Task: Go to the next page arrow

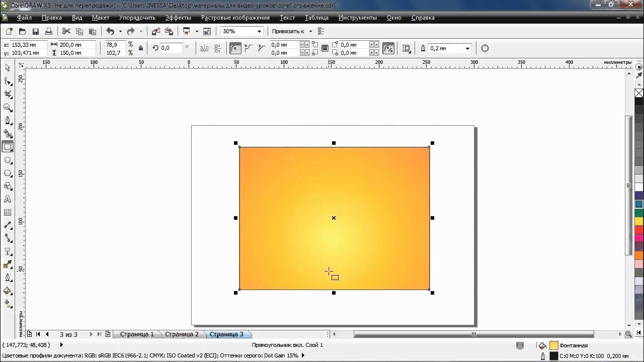Action: pyautogui.click(x=91, y=334)
